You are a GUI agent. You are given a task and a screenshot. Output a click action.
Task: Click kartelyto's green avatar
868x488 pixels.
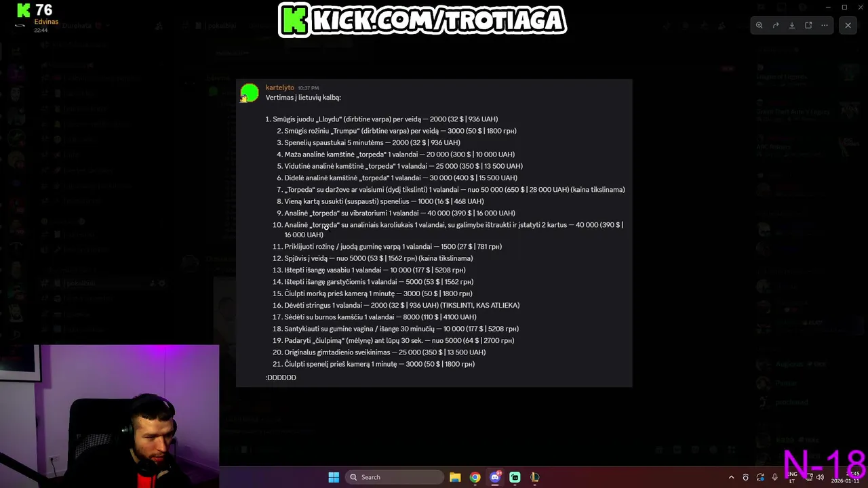pos(250,93)
